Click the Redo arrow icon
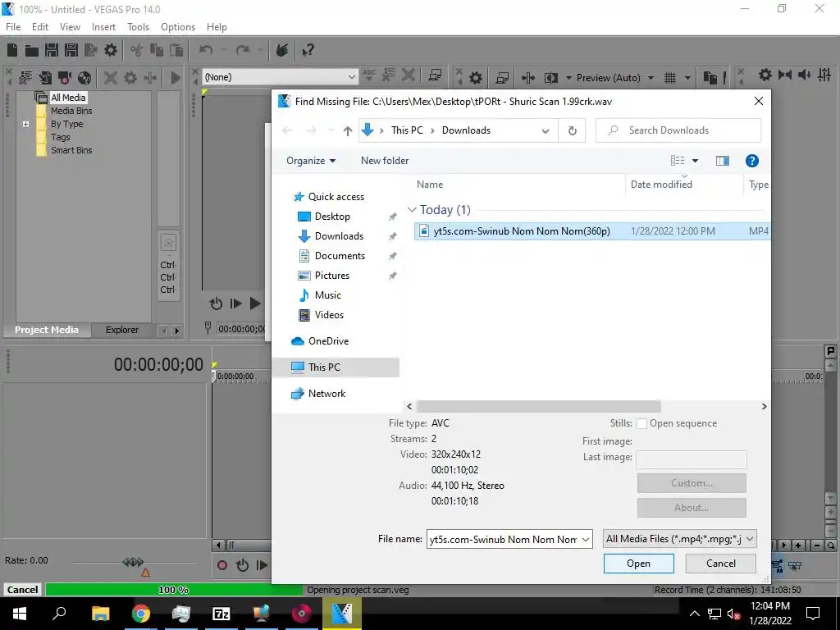This screenshot has width=840, height=630. coord(243,50)
